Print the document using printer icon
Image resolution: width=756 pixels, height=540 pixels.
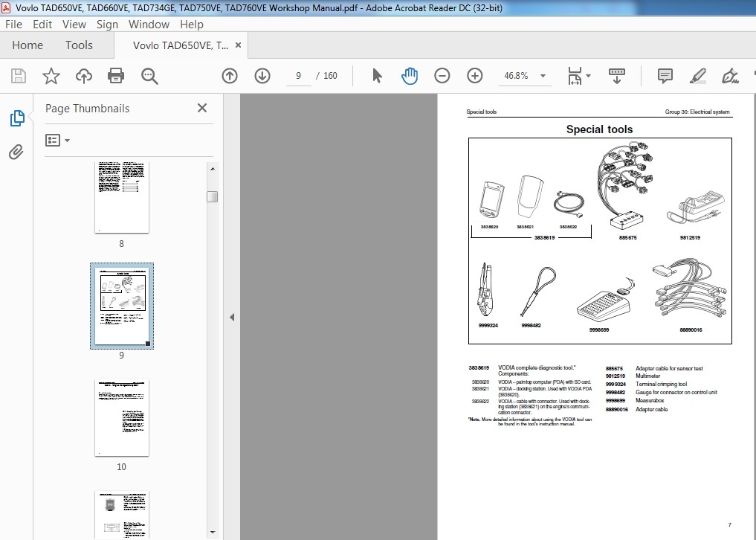pyautogui.click(x=116, y=76)
